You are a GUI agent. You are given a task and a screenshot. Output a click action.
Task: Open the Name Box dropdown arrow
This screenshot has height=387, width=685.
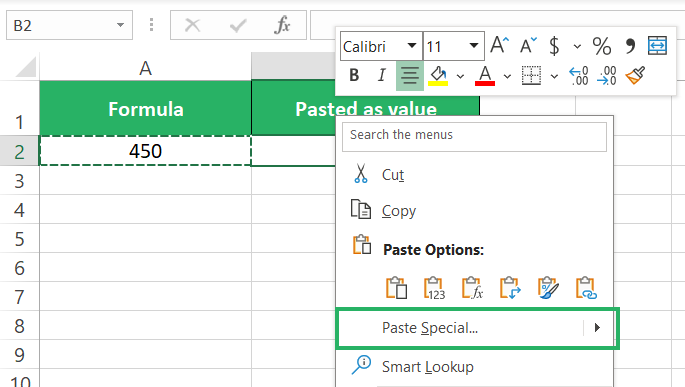pos(120,25)
